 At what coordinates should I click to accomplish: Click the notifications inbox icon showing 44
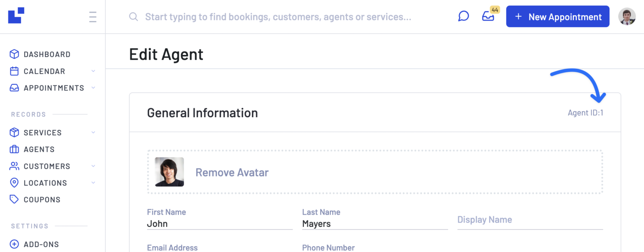(x=488, y=17)
